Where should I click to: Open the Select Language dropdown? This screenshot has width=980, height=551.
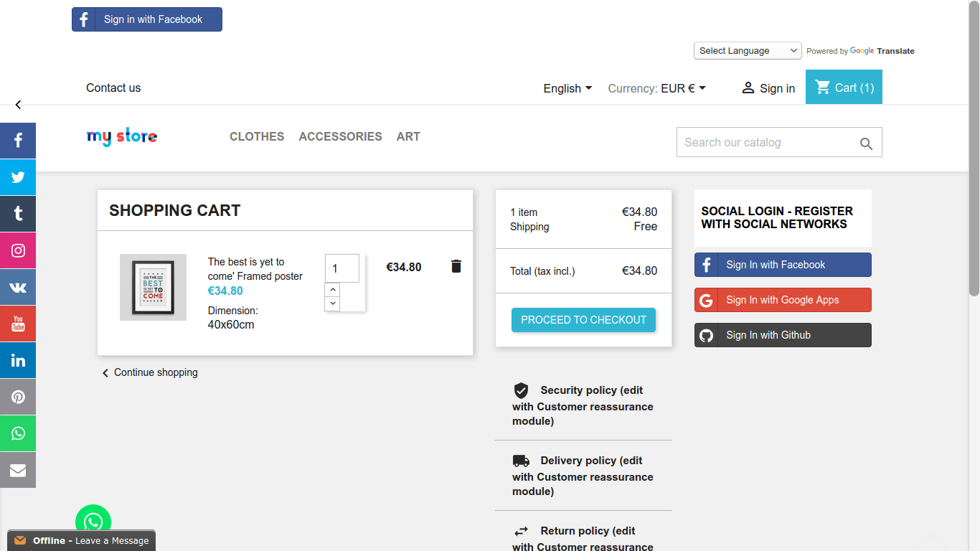[x=748, y=51]
